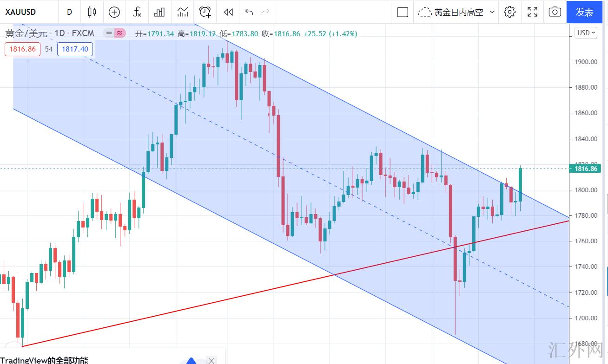Enter fullscreen mode
This screenshot has width=608, height=364.
(532, 12)
